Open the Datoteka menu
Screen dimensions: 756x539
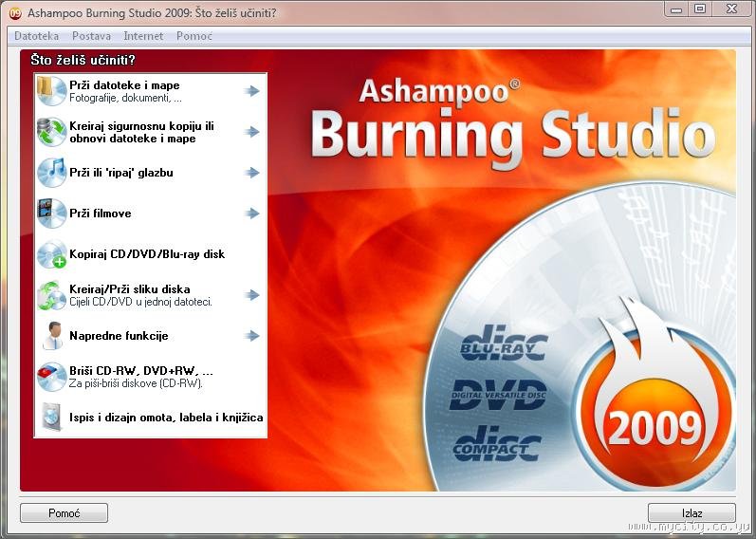tap(37, 36)
